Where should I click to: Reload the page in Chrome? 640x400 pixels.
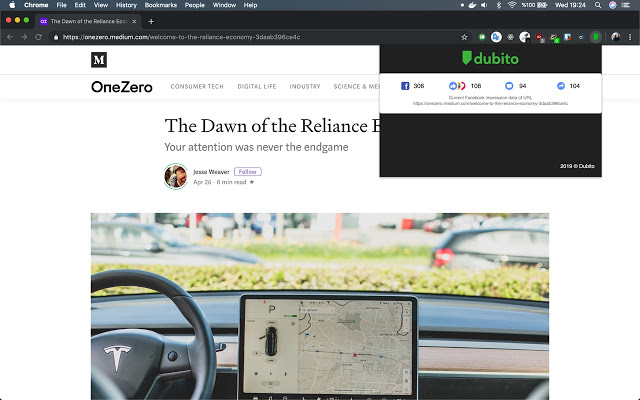pos(38,37)
